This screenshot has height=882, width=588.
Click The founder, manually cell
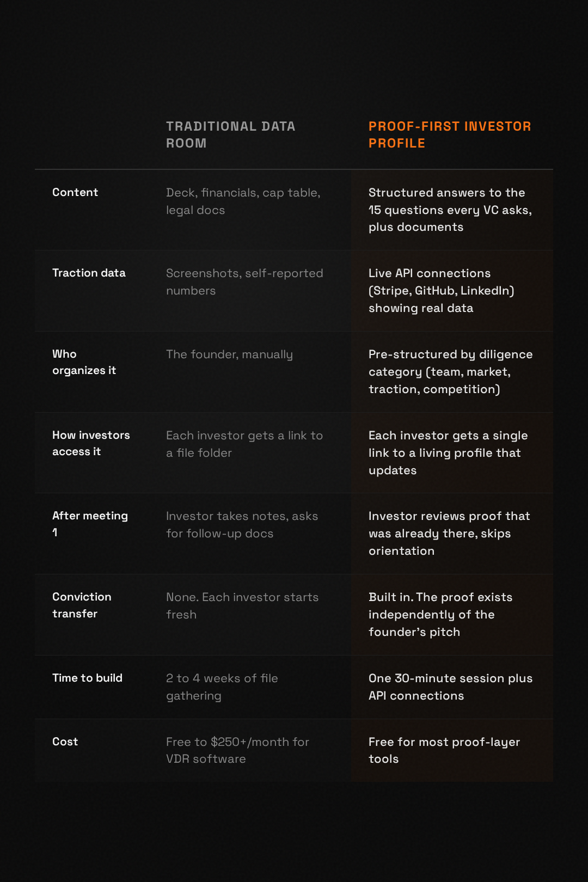click(x=229, y=354)
